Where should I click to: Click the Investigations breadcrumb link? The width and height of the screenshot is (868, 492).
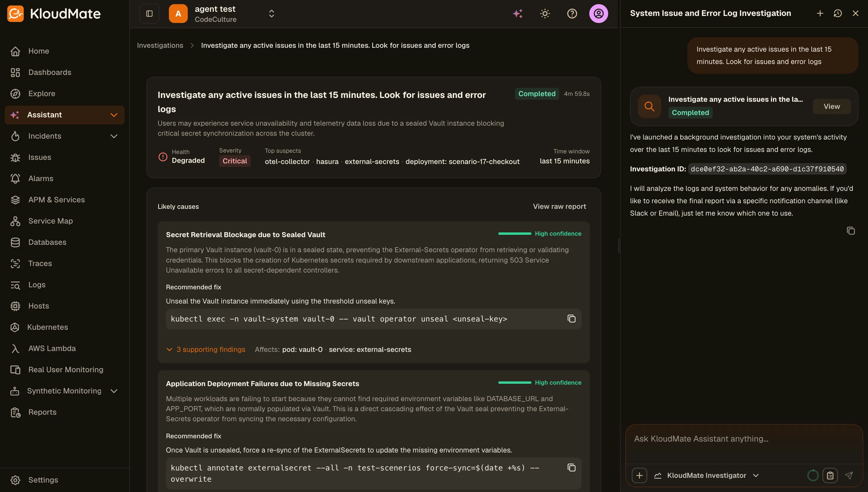tap(160, 45)
